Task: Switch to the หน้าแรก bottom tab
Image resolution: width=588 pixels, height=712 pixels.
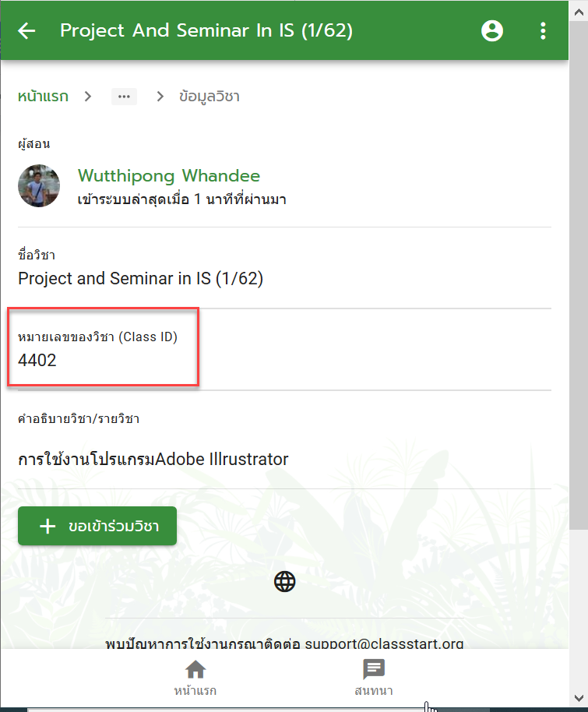Action: (x=195, y=678)
